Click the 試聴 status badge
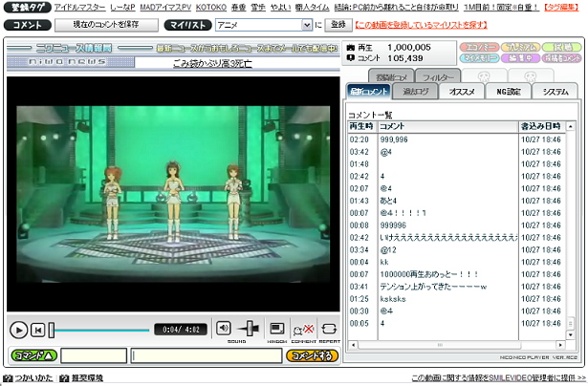 (x=562, y=47)
